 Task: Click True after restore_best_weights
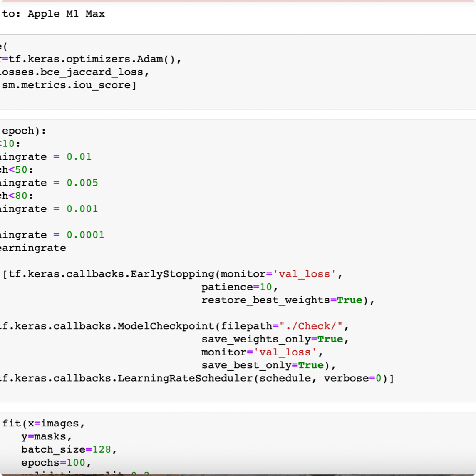tap(350, 300)
